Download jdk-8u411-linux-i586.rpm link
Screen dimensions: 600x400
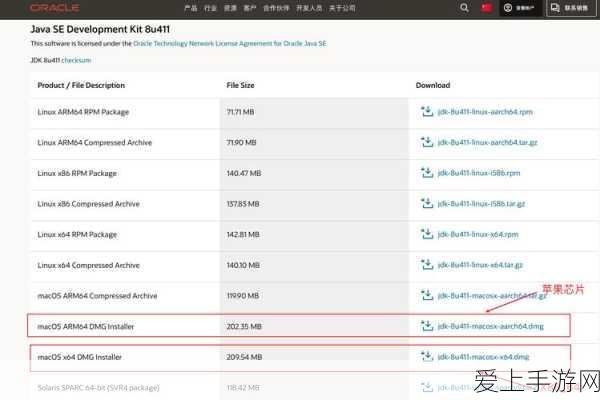pos(479,173)
